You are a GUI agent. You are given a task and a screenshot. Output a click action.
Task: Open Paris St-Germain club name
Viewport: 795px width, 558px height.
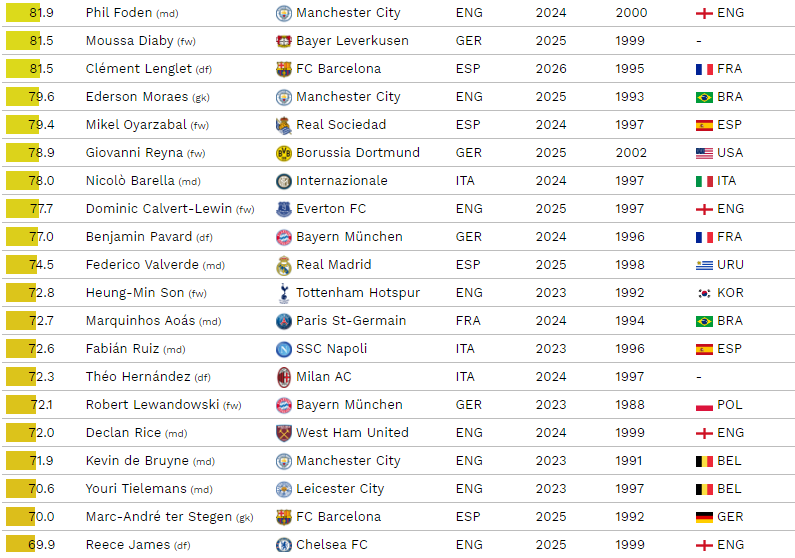pos(351,321)
